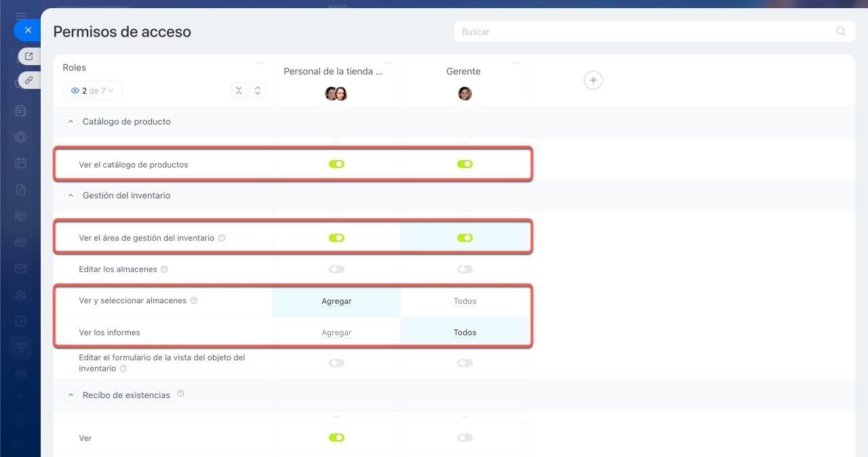The image size is (868, 457).
Task: Enable Editar los almacenes for Personal de la tienda
Action: pos(336,269)
